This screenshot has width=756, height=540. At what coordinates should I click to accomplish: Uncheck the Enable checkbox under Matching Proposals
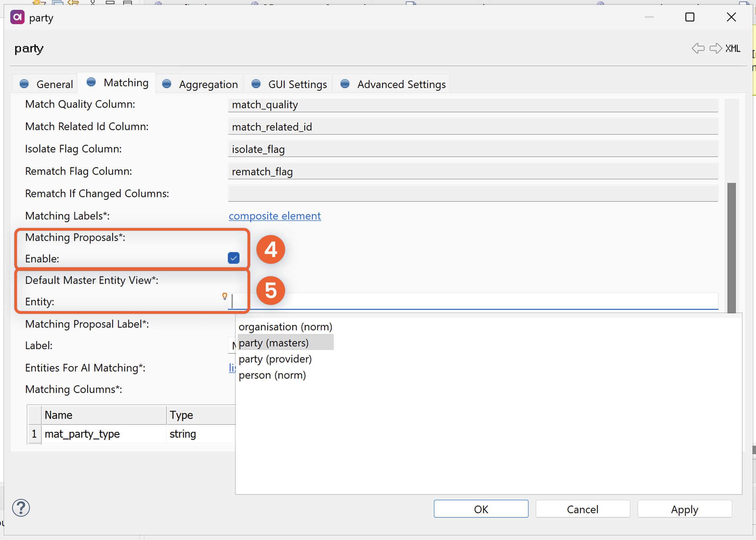tap(234, 258)
